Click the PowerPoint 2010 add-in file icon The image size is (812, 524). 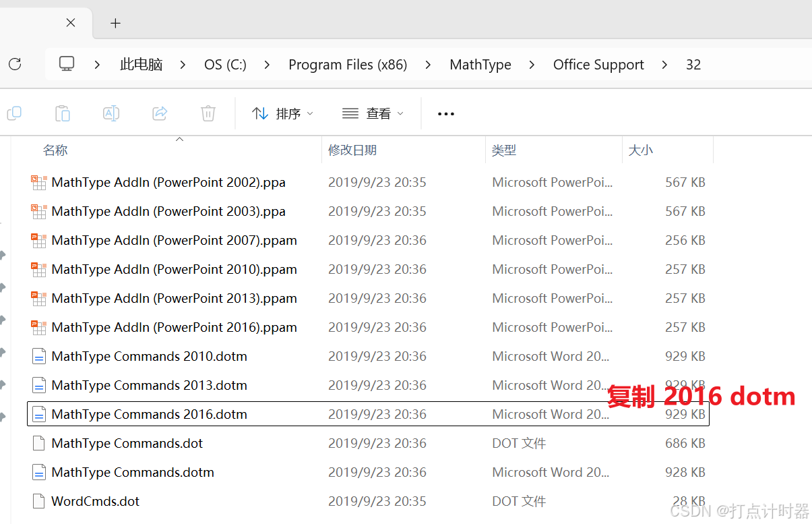pos(39,269)
